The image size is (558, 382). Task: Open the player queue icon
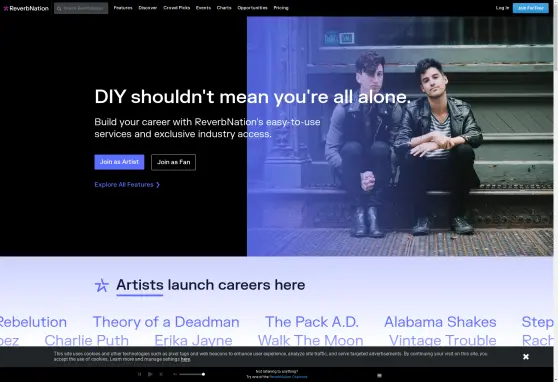[379, 375]
